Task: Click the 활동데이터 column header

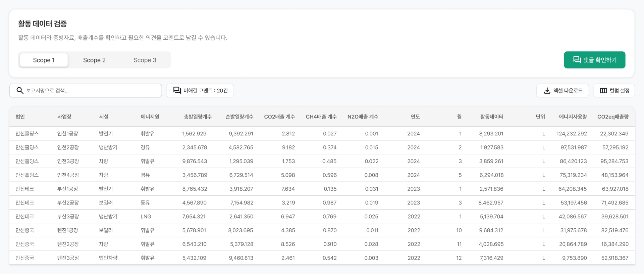Action: point(491,117)
